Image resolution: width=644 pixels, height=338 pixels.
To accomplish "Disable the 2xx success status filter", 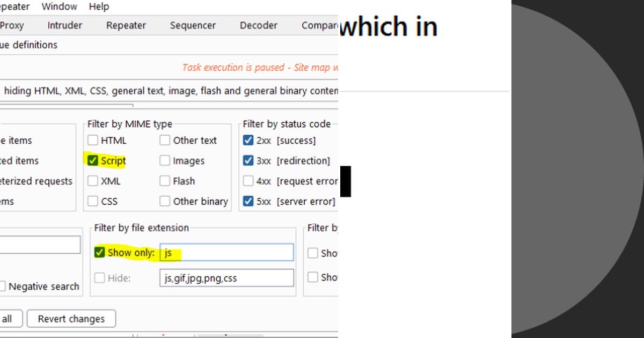I will tap(248, 140).
